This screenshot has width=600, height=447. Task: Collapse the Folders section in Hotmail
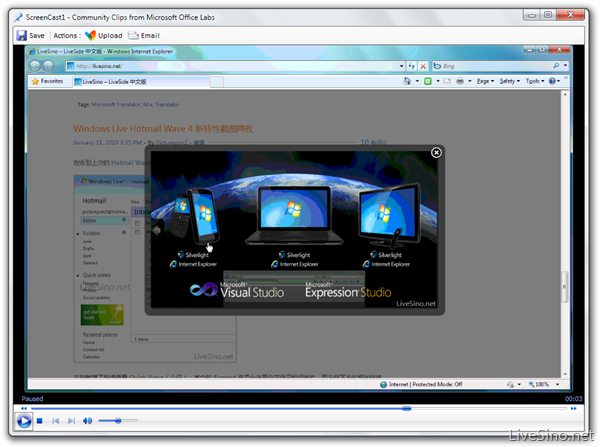coord(78,233)
